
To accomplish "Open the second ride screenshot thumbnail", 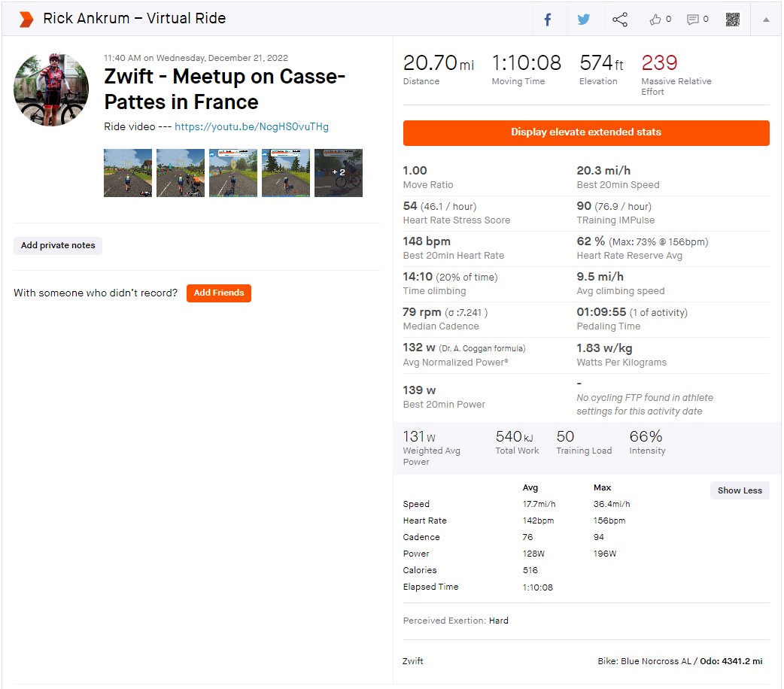I will (181, 173).
